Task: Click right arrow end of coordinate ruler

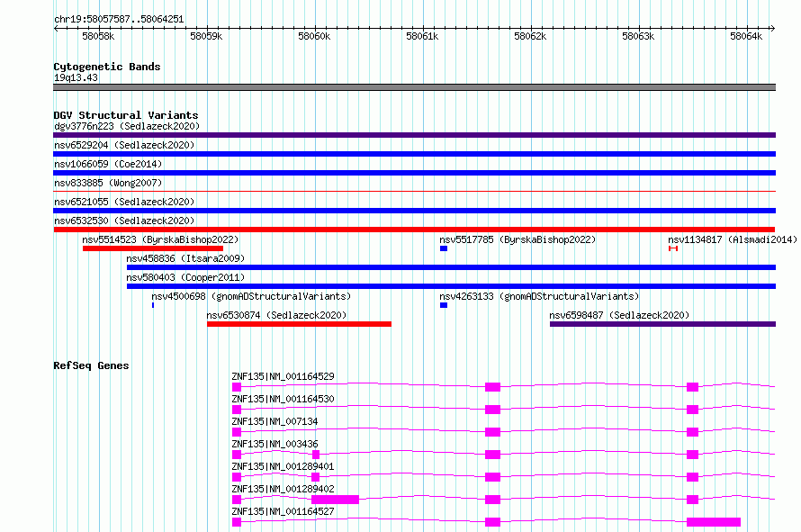Action: pos(773,29)
